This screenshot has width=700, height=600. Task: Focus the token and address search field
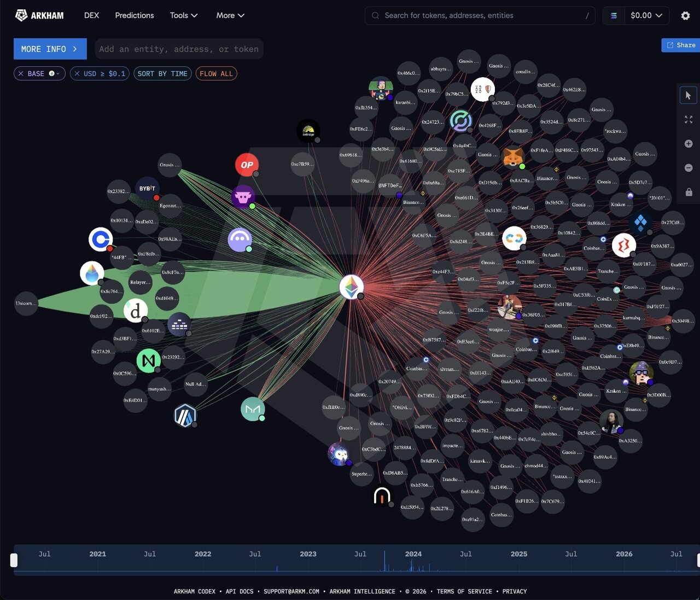480,15
